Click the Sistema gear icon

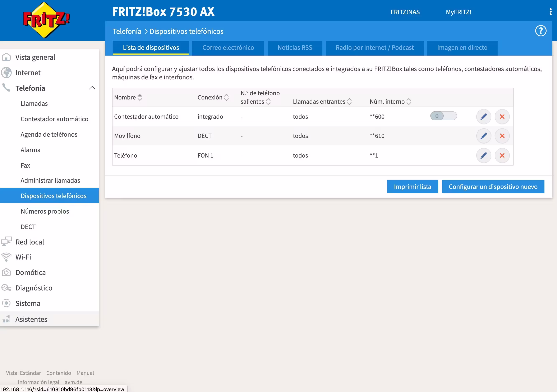6,303
